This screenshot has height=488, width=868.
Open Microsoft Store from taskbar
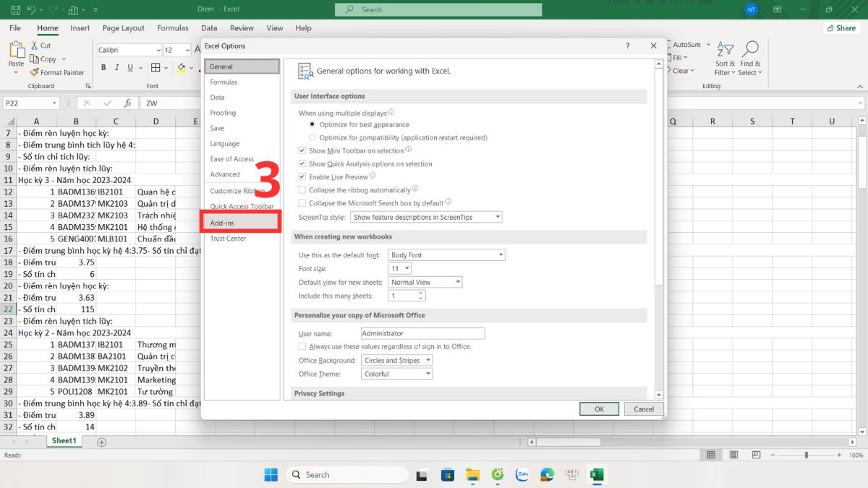pyautogui.click(x=447, y=475)
